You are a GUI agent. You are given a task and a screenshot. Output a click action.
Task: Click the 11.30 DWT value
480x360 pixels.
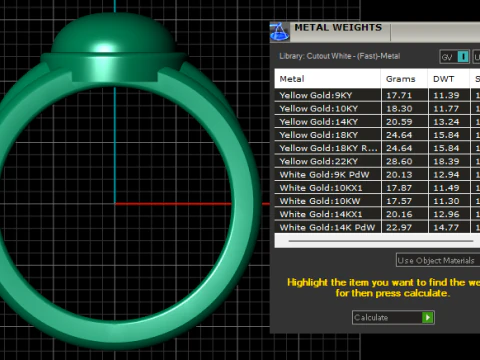click(x=446, y=201)
